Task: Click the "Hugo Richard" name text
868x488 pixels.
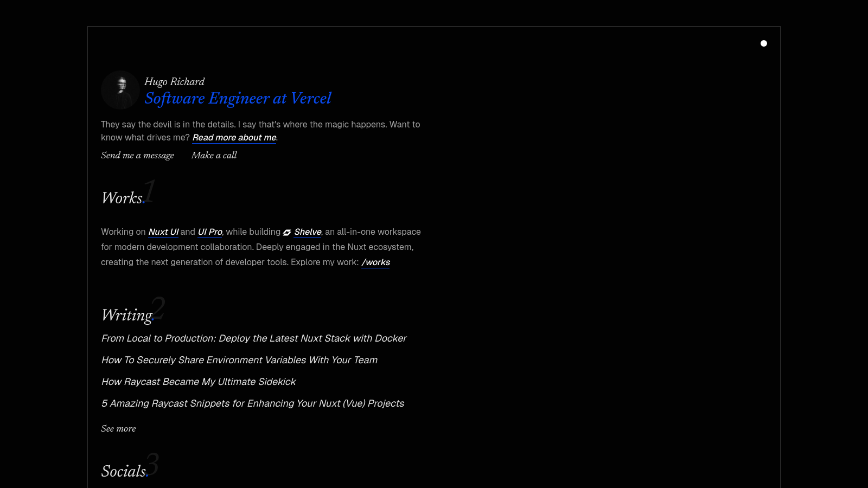Action: tap(174, 82)
